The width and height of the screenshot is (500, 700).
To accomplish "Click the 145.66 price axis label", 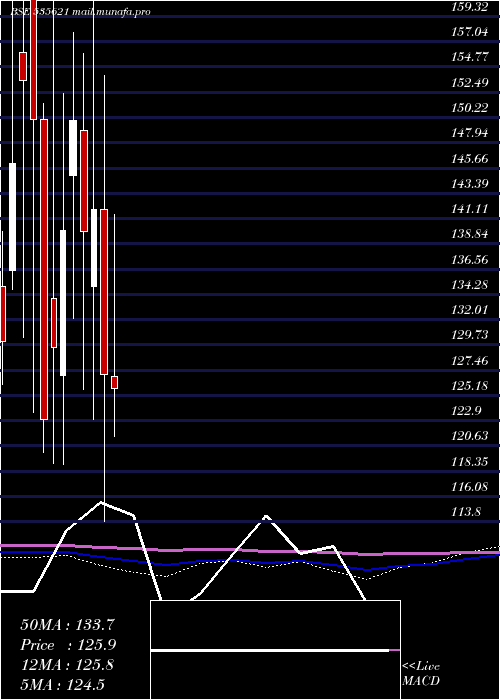I will [x=470, y=159].
